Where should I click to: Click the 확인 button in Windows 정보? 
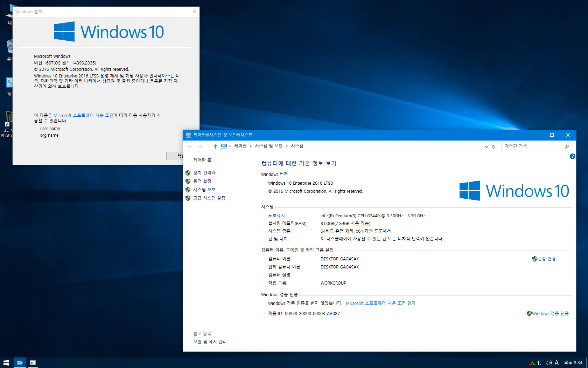[175, 156]
